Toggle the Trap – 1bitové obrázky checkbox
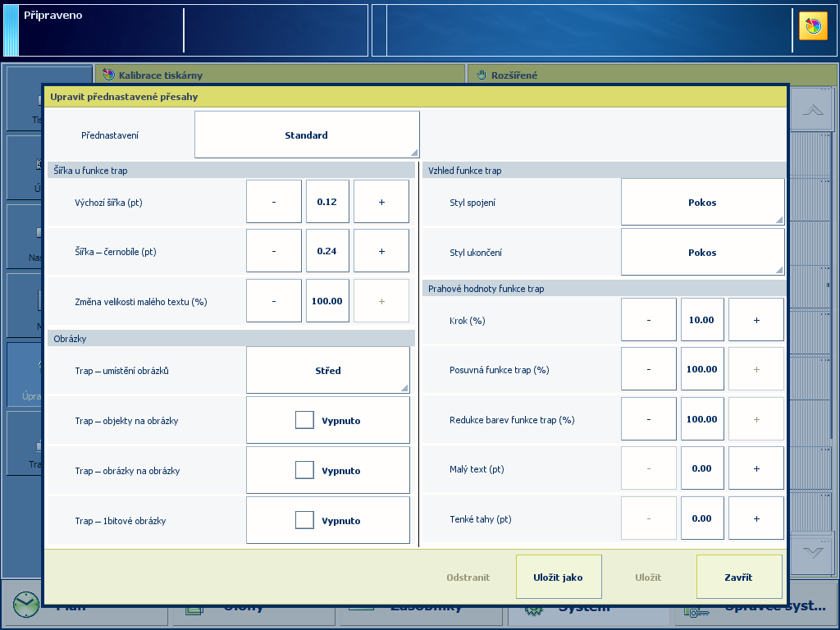Screen dimensions: 840x630 coord(304,520)
